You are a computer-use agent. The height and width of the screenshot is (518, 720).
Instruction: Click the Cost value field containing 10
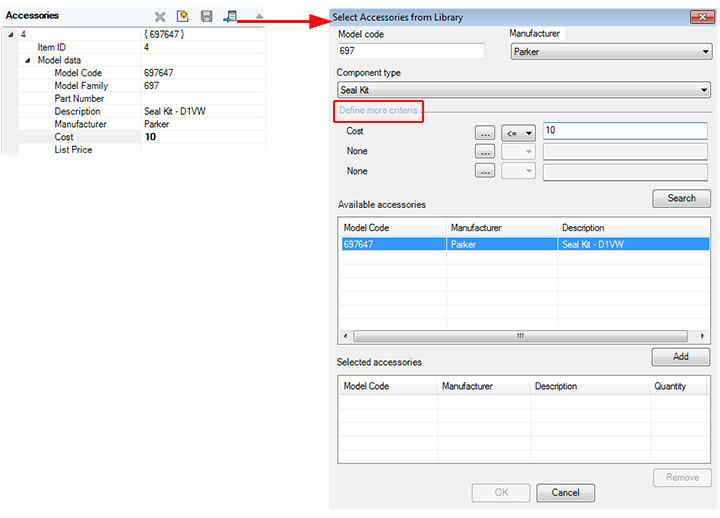[x=625, y=130]
